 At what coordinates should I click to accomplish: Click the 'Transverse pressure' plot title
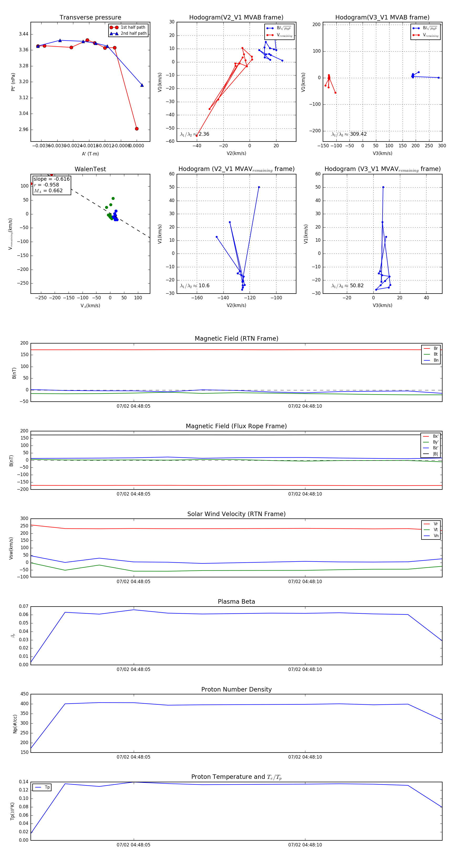(x=90, y=18)
